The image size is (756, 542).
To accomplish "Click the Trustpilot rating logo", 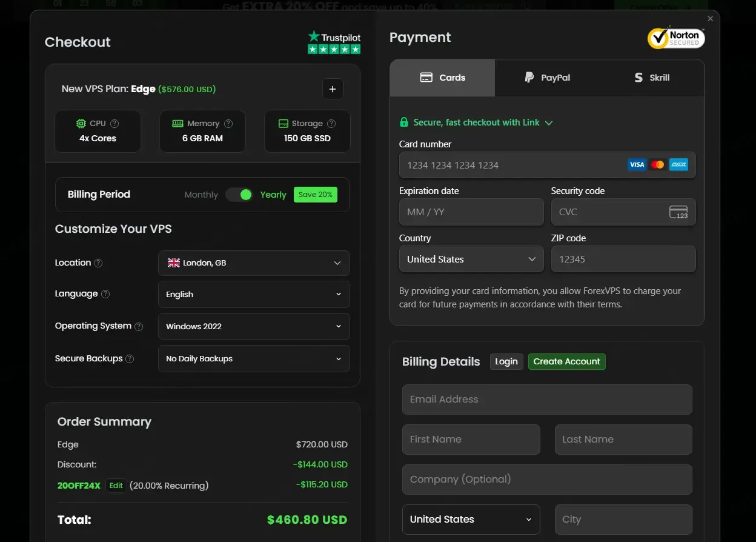I will [x=334, y=42].
